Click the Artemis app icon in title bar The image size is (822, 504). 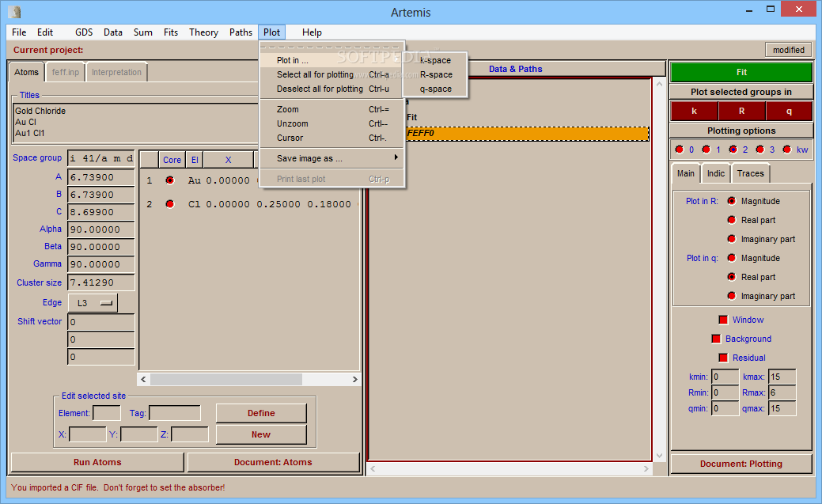tap(15, 12)
